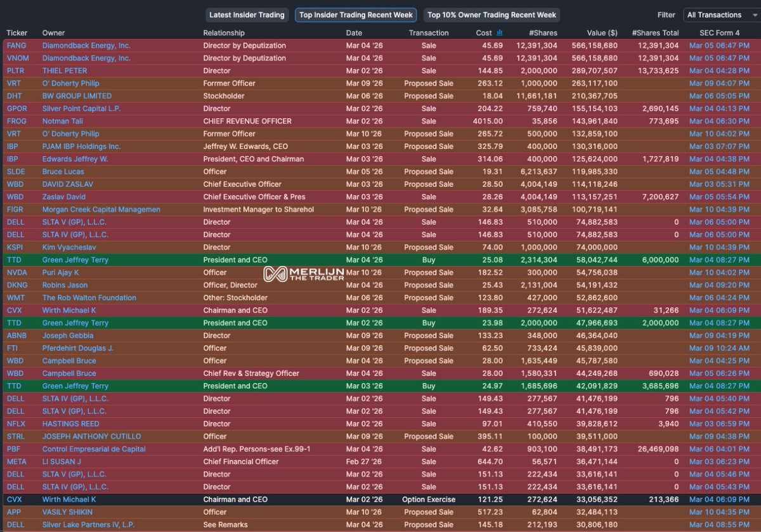Switch to Latest Insider Trading tab
The height and width of the screenshot is (532, 761).
(247, 15)
